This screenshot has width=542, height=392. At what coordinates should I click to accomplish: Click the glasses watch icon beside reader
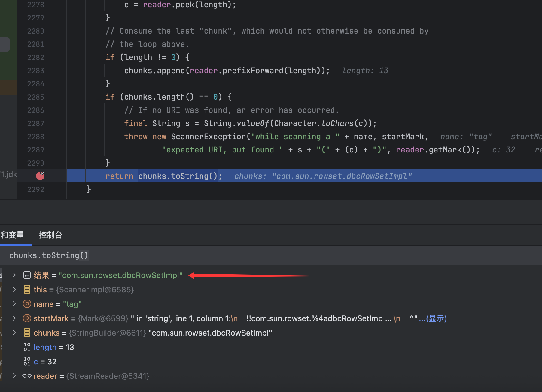coord(27,376)
